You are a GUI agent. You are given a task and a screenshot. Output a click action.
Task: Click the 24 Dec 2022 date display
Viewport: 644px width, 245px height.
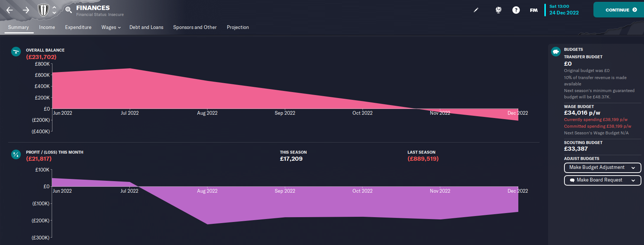[564, 13]
